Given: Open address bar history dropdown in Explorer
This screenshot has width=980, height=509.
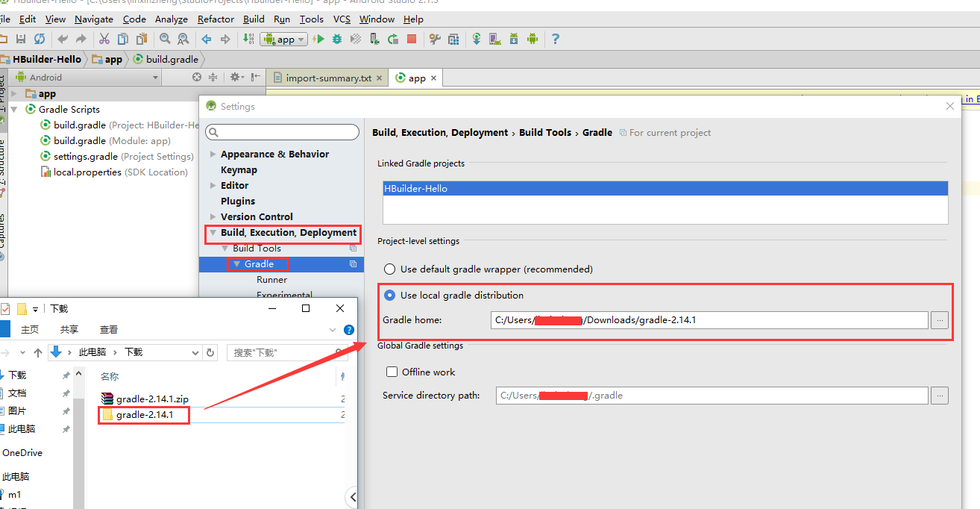Looking at the screenshot, I should point(195,352).
